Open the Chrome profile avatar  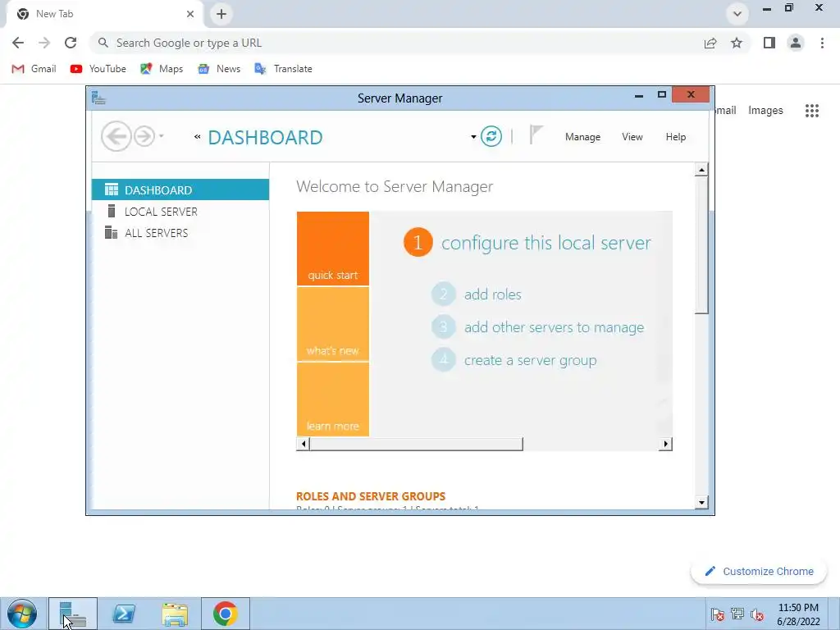point(796,43)
